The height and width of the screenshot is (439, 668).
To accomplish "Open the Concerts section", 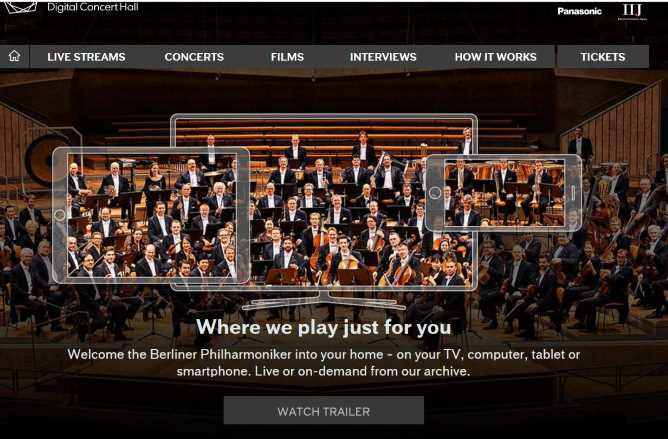I will click(194, 57).
